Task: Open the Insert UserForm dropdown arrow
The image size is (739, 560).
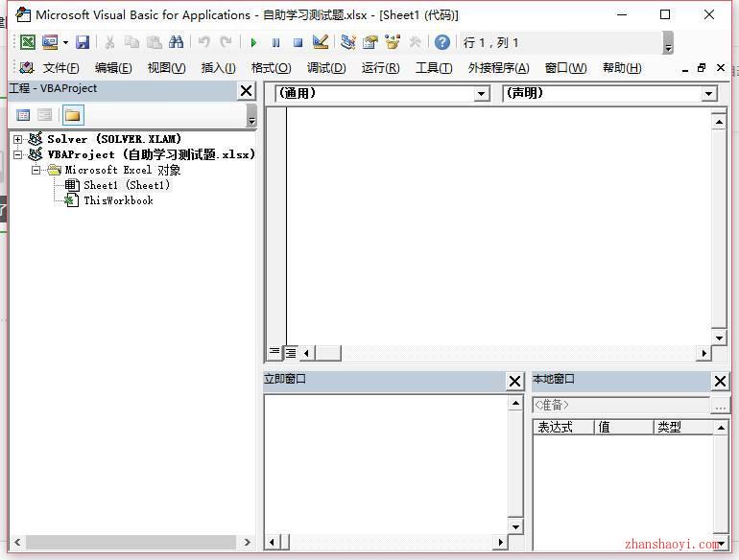Action: point(65,43)
